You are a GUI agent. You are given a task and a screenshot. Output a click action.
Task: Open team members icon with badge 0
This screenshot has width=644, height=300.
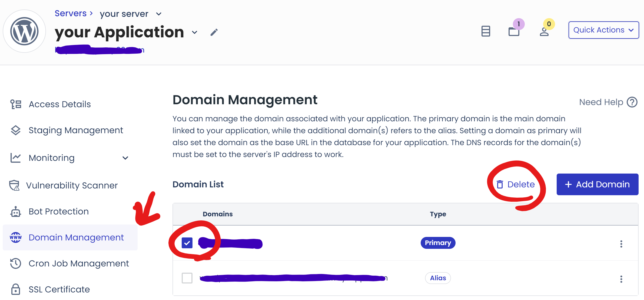[544, 32]
